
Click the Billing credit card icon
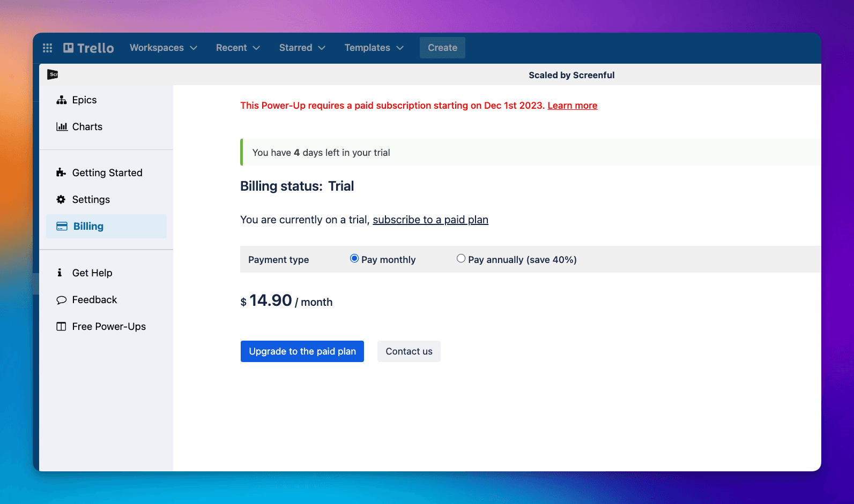point(62,226)
